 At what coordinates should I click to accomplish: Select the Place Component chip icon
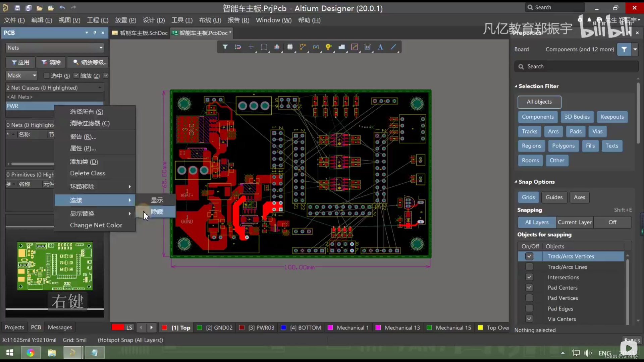pos(290,47)
